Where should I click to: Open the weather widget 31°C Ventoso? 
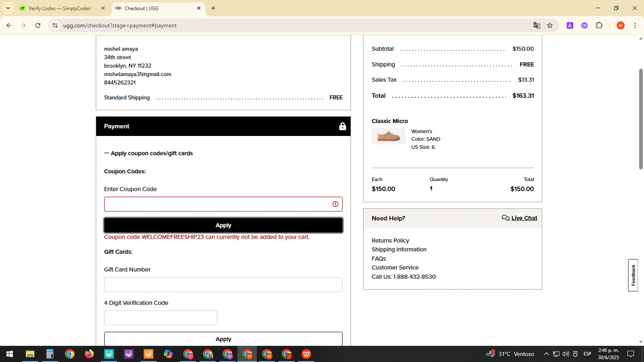click(510, 354)
